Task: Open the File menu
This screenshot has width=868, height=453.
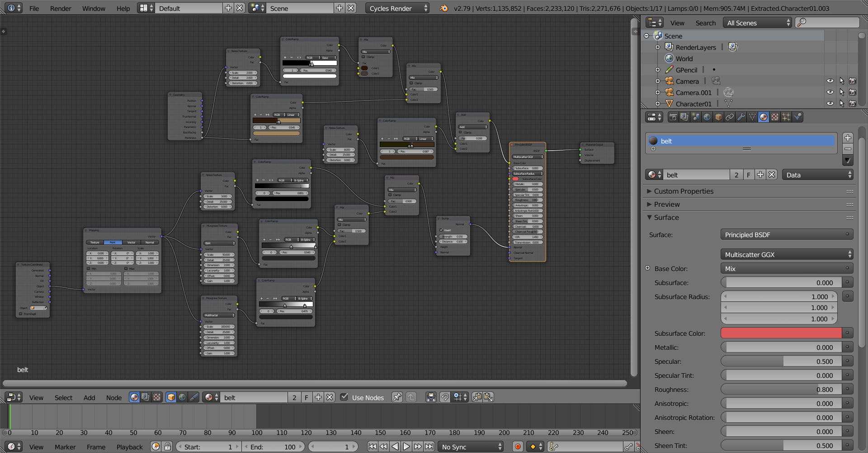Action: click(x=34, y=8)
